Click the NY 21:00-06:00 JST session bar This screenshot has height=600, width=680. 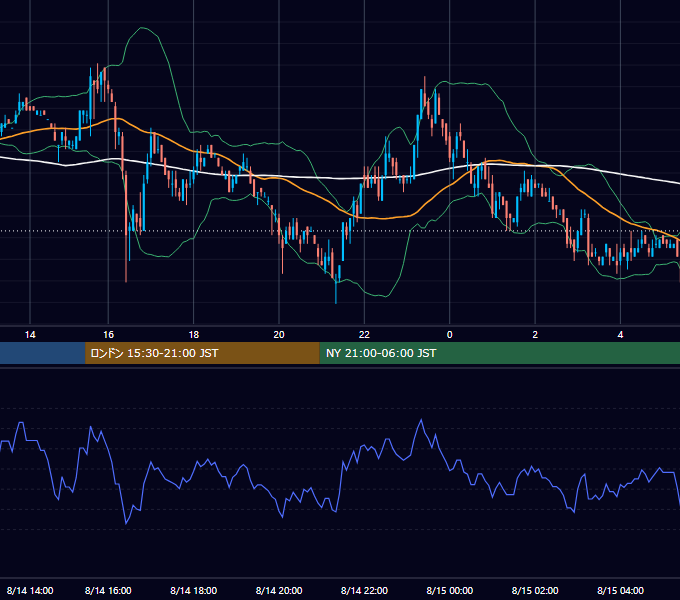500,353
